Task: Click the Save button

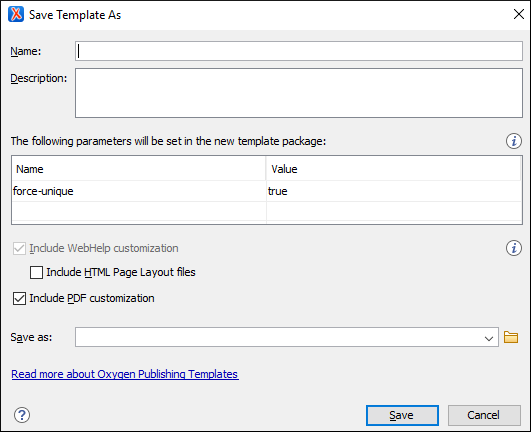Action: [x=402, y=415]
